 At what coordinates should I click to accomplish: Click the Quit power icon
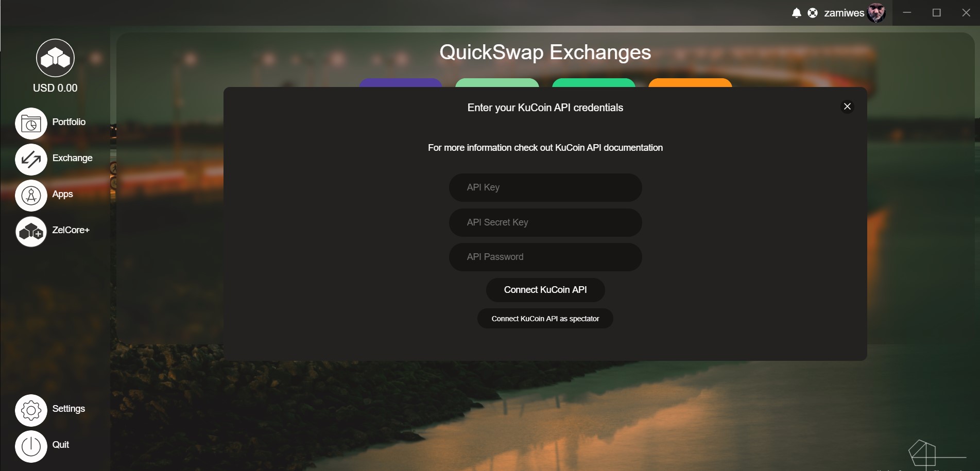coord(31,446)
